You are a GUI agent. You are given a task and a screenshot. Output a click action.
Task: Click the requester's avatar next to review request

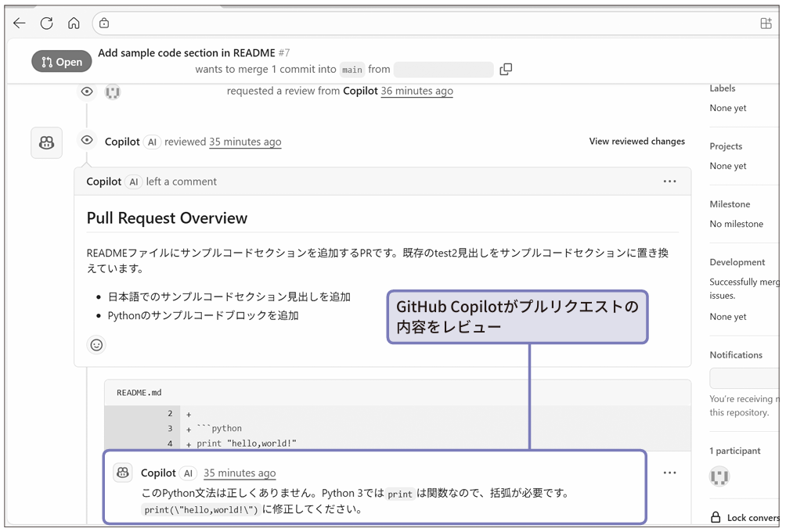113,92
